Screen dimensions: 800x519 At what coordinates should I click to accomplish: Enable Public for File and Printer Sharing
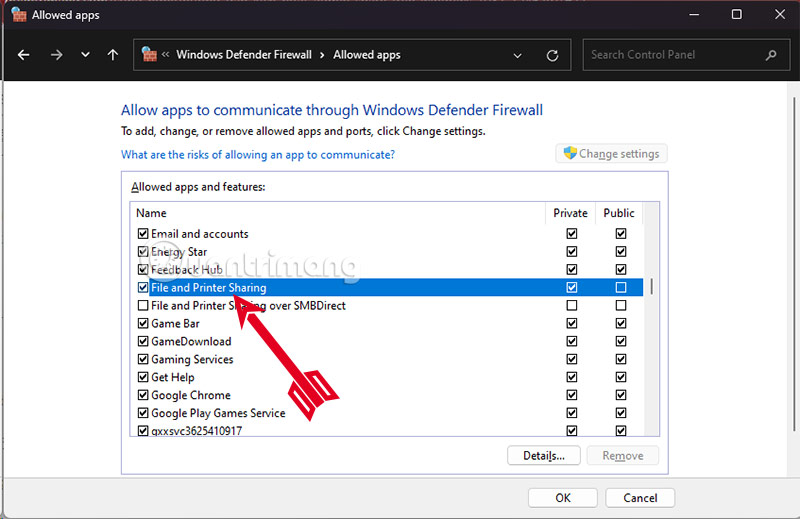(620, 287)
